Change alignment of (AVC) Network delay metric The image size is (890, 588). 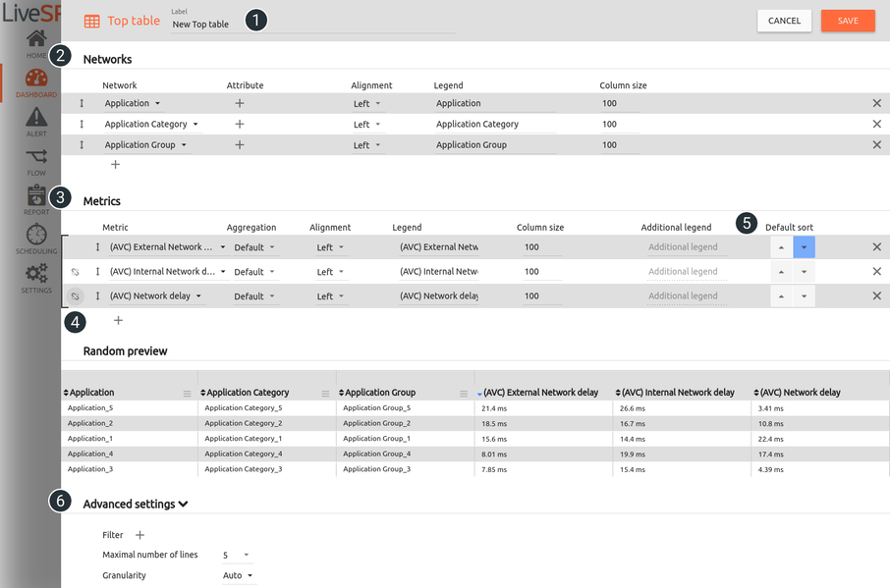[x=331, y=296]
